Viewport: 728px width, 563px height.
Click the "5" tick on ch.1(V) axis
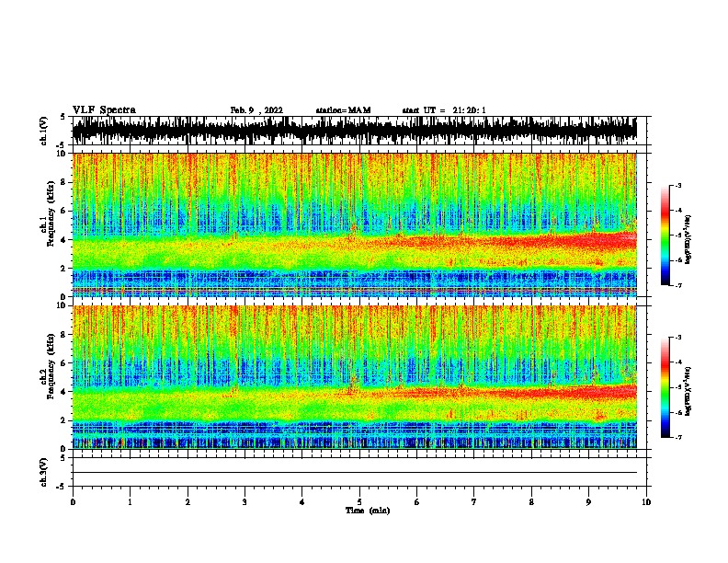(63, 117)
